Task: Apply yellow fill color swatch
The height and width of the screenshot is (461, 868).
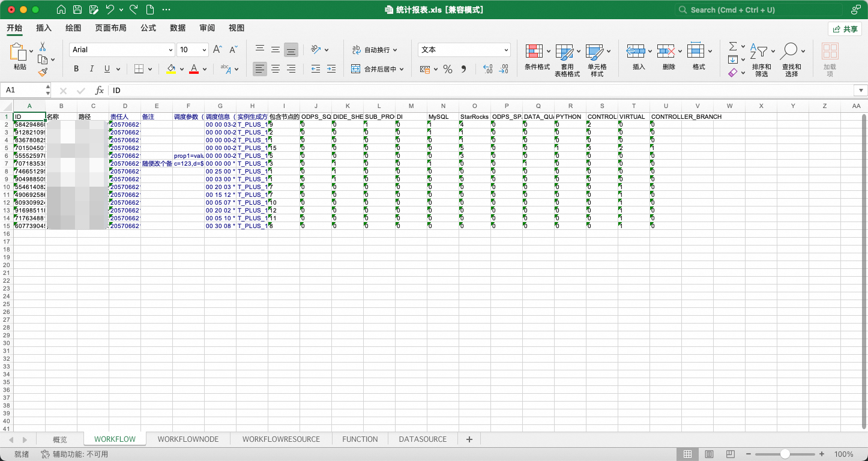Action: point(171,69)
